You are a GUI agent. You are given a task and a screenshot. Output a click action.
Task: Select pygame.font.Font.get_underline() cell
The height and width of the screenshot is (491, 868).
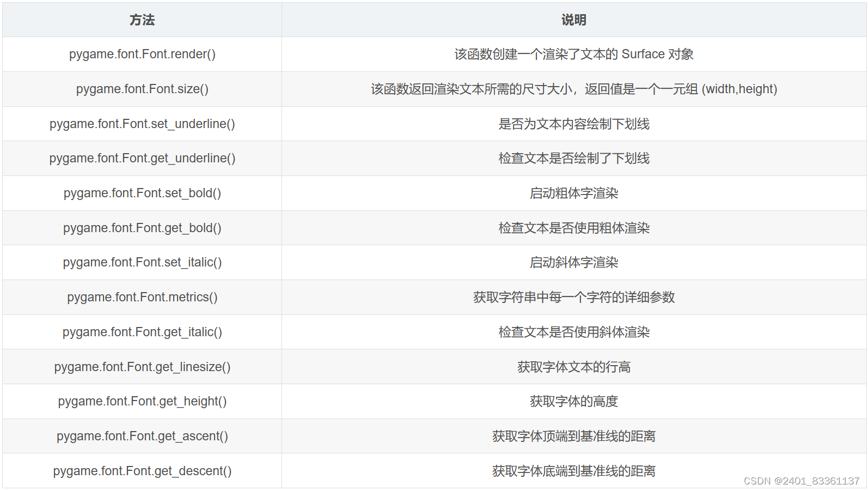click(142, 159)
